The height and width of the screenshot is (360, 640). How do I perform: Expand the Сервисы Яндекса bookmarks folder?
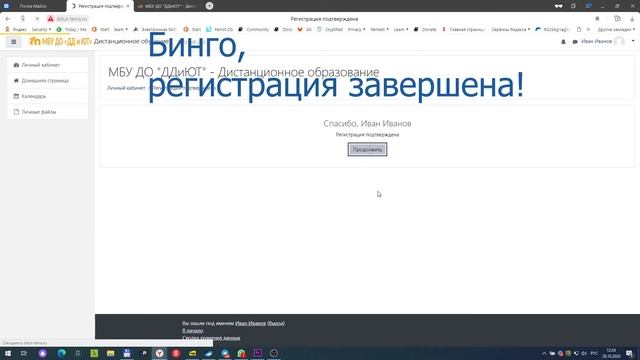(511, 29)
